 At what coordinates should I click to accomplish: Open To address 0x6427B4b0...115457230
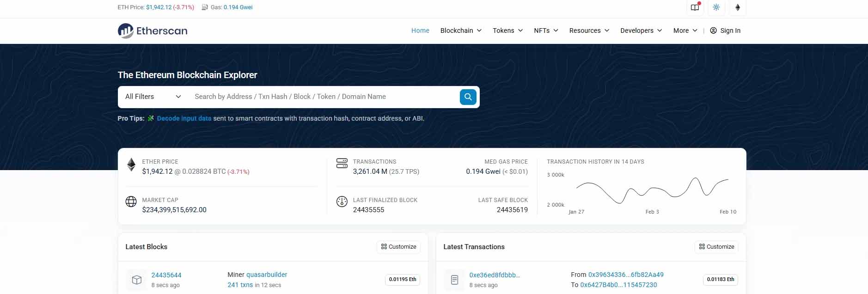618,285
